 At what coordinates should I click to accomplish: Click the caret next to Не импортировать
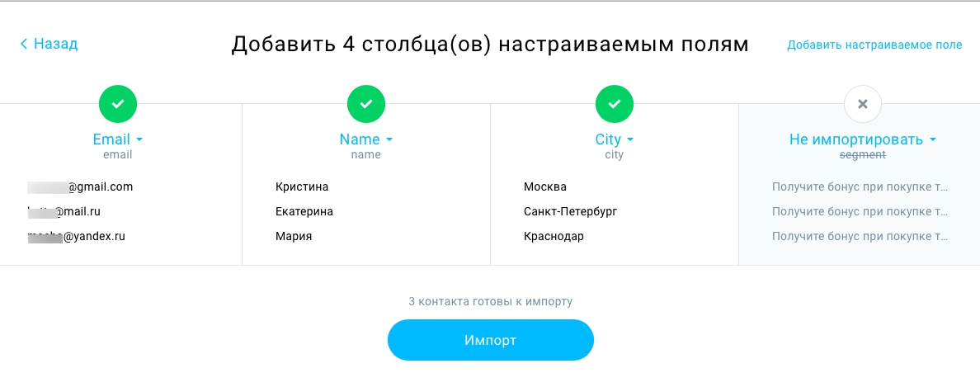[x=933, y=139]
